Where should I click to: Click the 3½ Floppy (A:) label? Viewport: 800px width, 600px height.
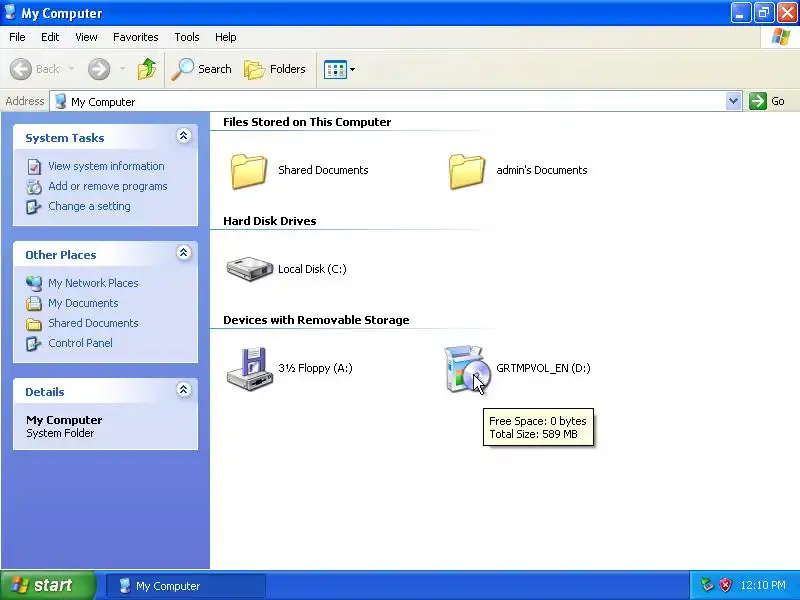pos(315,368)
